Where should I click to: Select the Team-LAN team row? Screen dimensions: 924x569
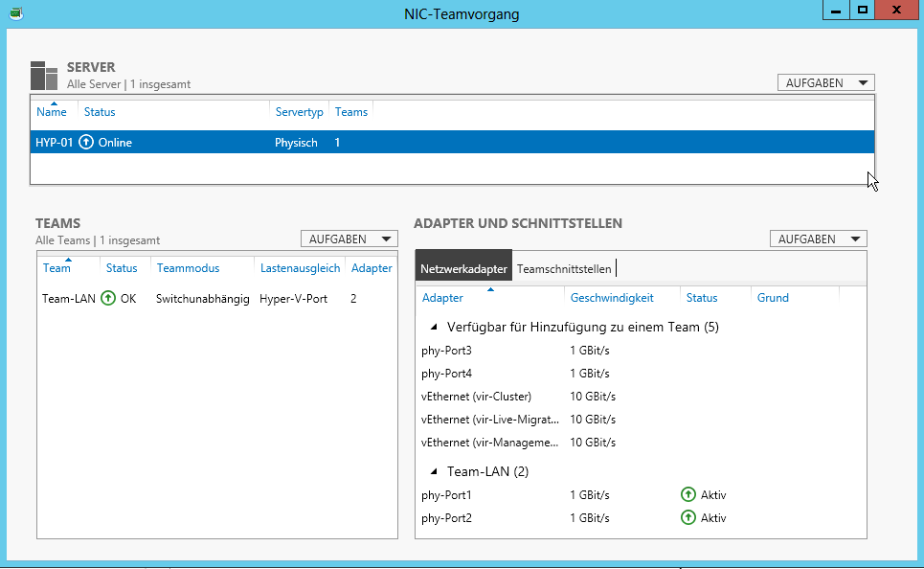coord(216,298)
